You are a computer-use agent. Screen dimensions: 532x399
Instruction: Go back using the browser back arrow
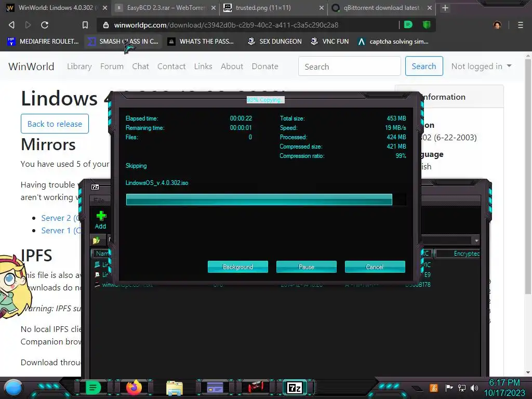click(11, 25)
